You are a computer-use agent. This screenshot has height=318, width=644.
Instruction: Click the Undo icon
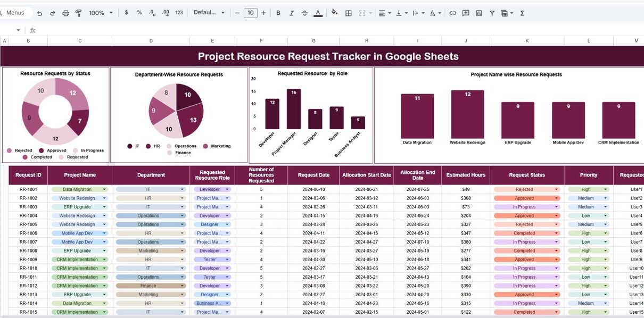click(39, 13)
